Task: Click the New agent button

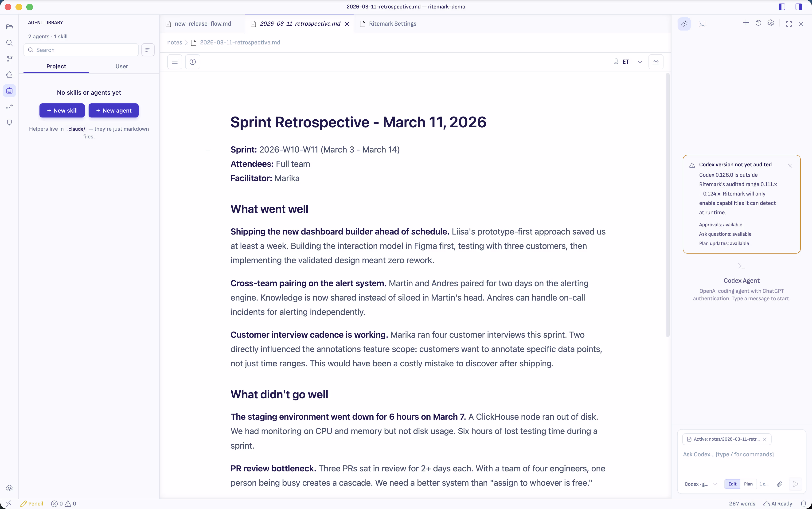Action: 113,110
